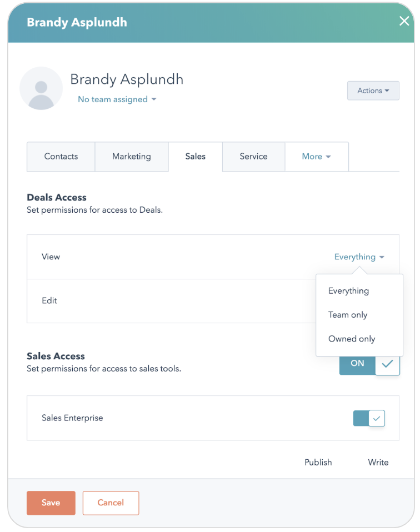Click the caret next to More tab

point(328,157)
